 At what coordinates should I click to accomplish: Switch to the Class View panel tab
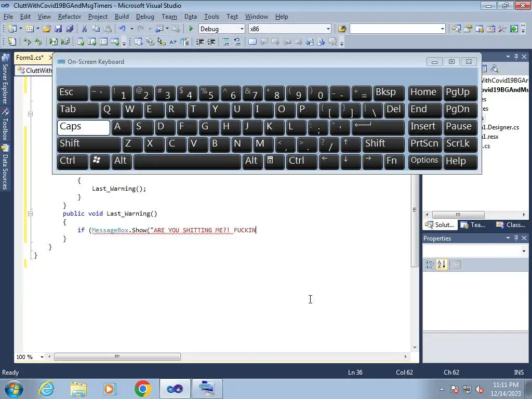pos(511,225)
